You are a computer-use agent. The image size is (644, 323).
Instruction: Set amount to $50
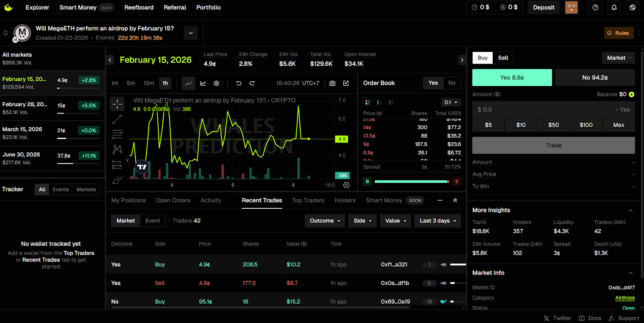coord(553,125)
